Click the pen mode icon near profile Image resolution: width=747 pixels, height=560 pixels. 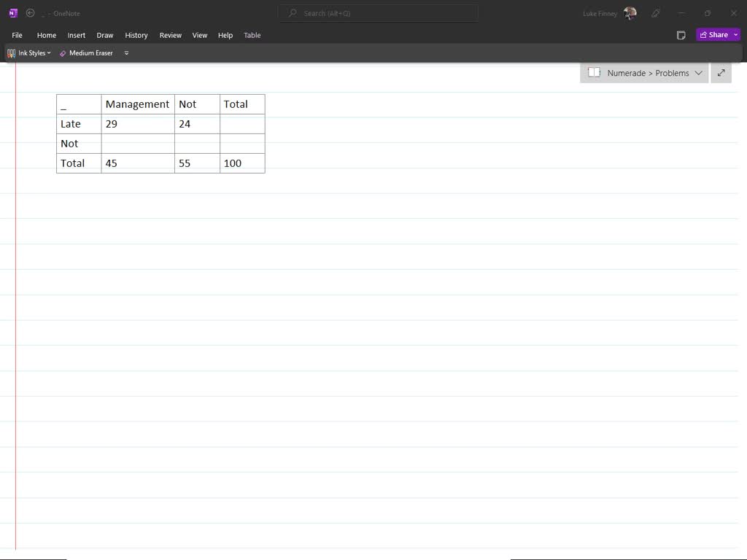click(656, 13)
